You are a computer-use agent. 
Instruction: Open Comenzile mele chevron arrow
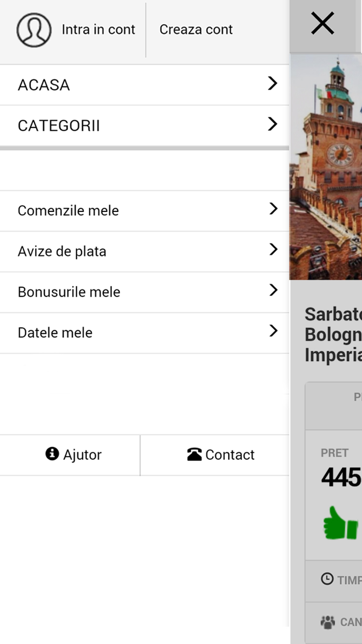[273, 209]
